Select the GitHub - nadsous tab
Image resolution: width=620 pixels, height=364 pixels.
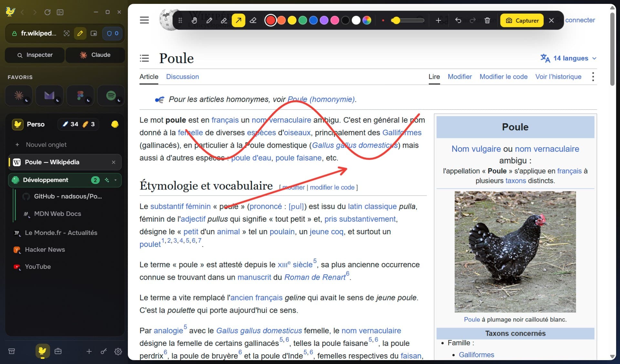(68, 197)
